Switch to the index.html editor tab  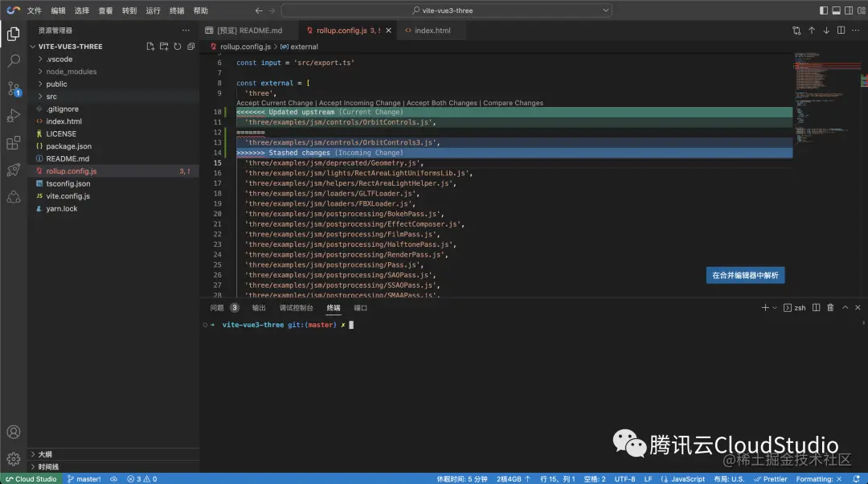432,31
